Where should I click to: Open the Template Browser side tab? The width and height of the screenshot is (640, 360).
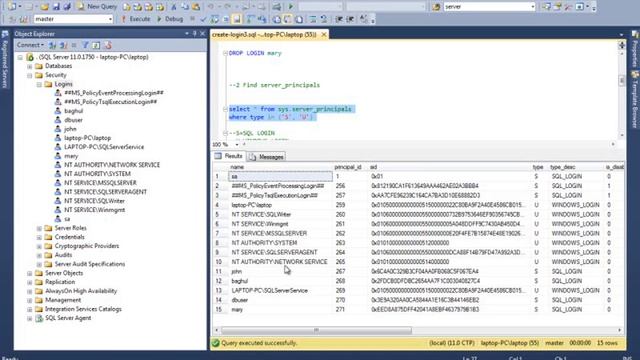pos(635,100)
